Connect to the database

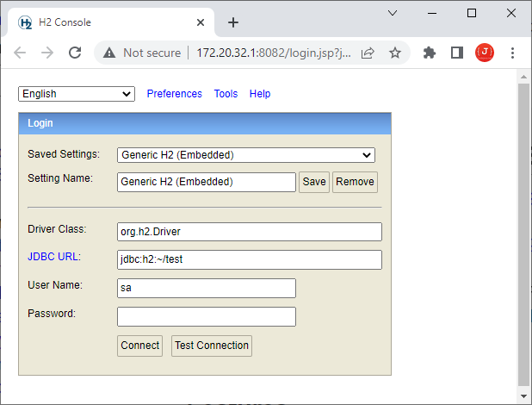click(x=139, y=346)
